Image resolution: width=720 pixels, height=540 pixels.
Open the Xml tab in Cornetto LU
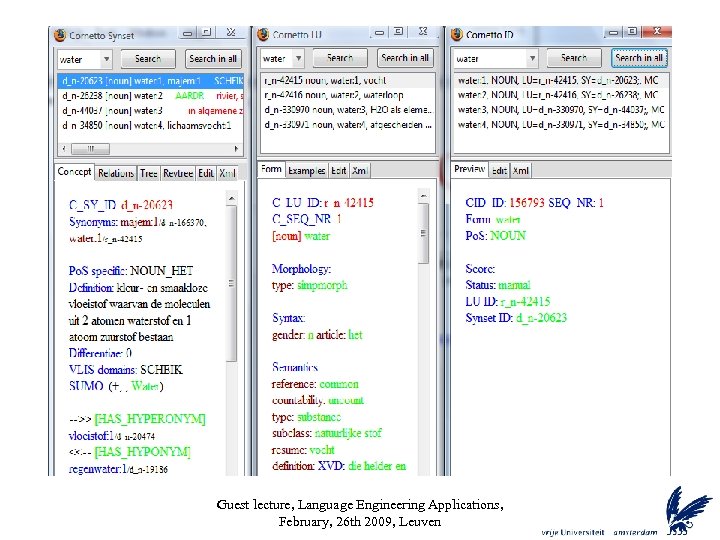[x=360, y=170]
